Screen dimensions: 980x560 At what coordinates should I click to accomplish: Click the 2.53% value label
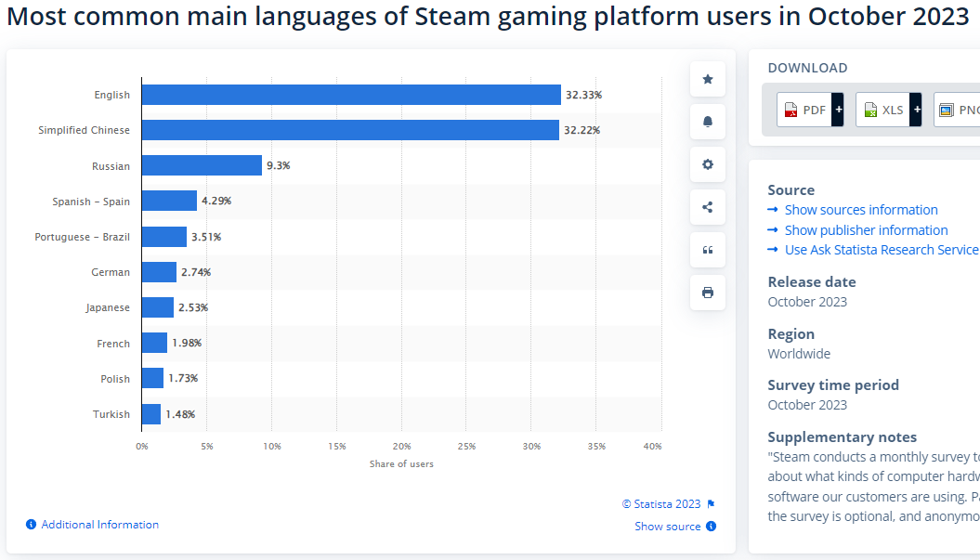pos(193,307)
